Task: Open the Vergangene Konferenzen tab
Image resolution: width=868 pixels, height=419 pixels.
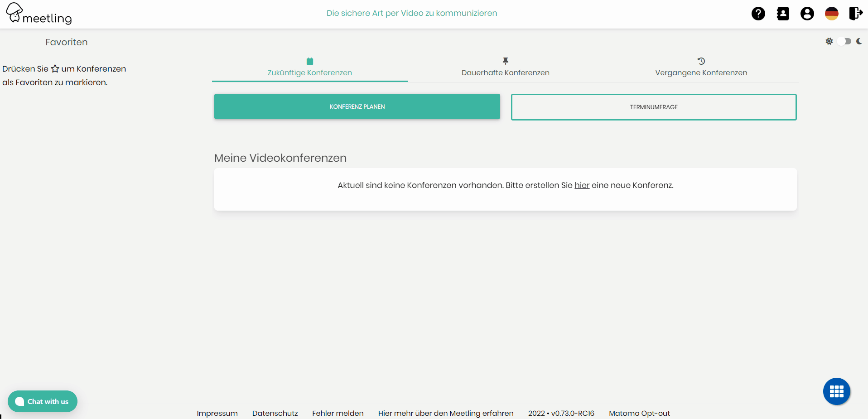Action: 701,72
